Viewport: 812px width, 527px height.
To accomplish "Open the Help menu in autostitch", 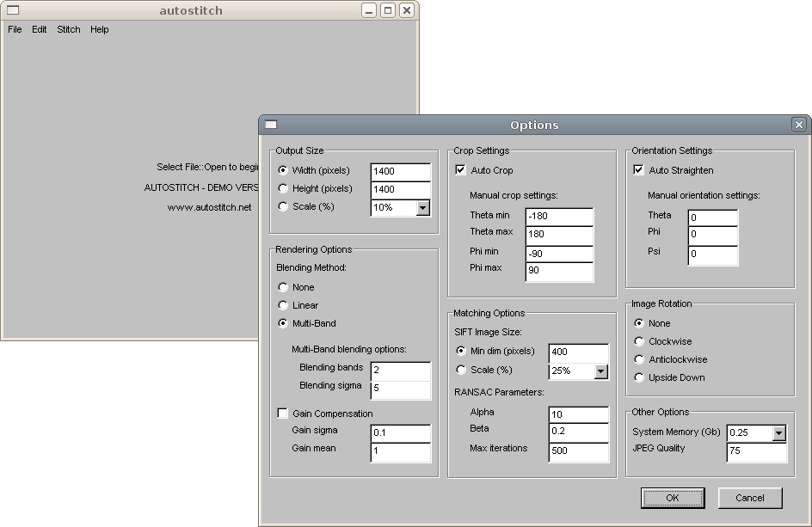I will [100, 29].
